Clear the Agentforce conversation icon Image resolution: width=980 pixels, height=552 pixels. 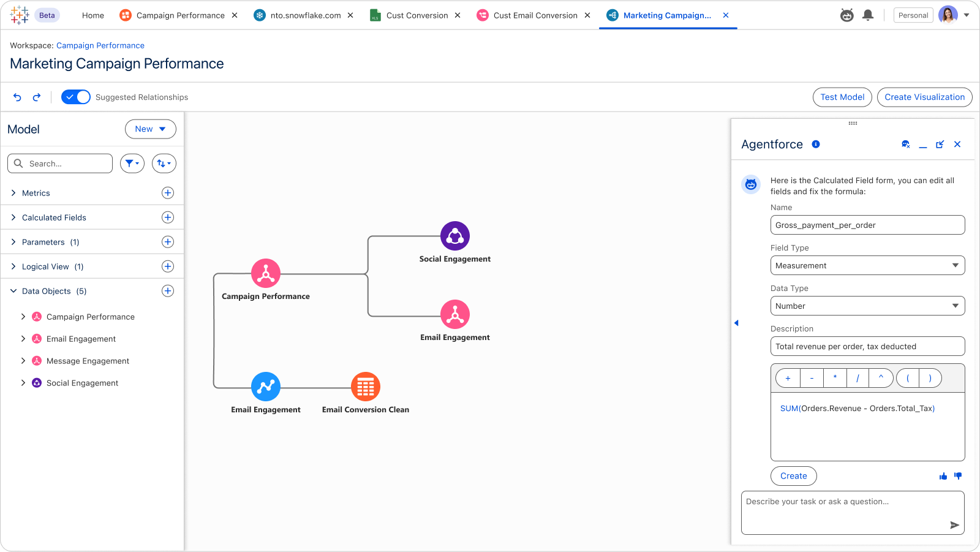[x=906, y=145]
